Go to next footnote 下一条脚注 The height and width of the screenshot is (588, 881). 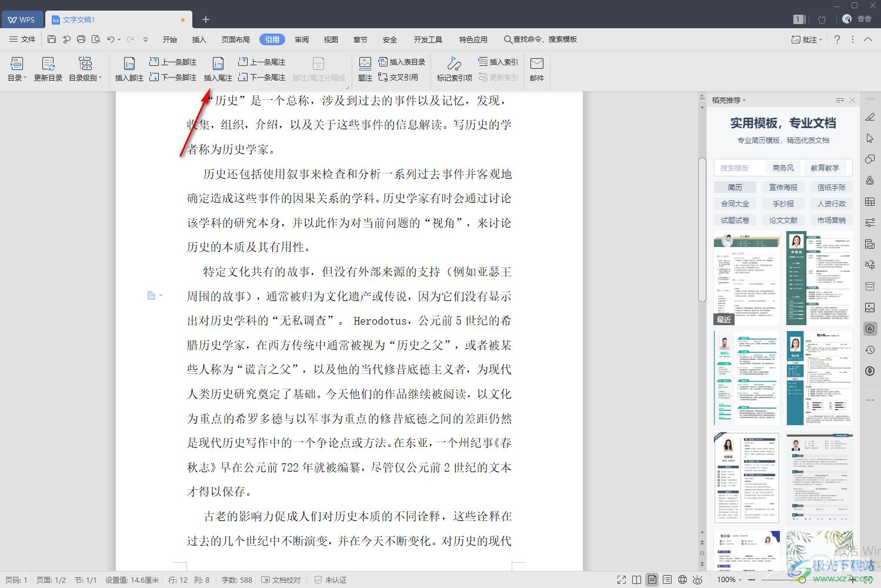(x=173, y=77)
